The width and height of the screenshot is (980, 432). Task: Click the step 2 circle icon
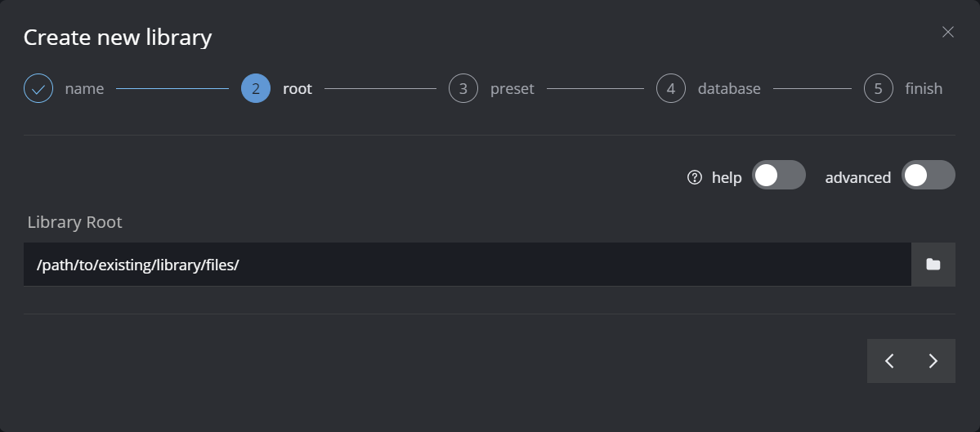(x=256, y=88)
